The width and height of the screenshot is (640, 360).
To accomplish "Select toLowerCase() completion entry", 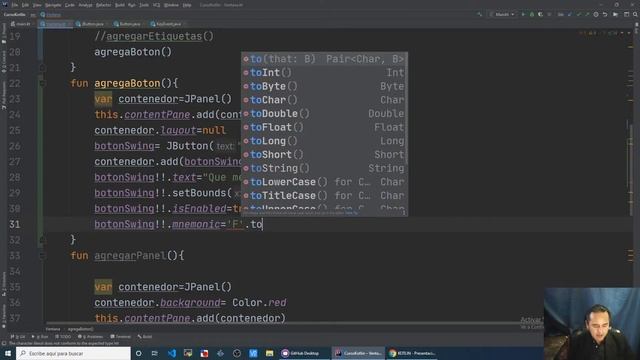I will tap(324, 182).
